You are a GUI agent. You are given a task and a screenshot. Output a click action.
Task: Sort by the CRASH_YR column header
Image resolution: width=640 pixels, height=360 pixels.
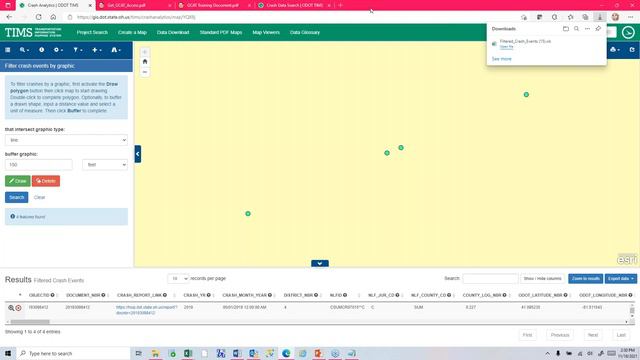click(197, 295)
